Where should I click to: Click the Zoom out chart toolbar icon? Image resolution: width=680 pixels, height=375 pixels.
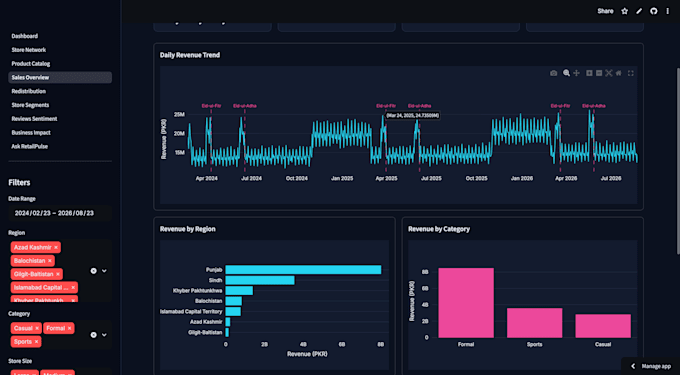point(599,73)
